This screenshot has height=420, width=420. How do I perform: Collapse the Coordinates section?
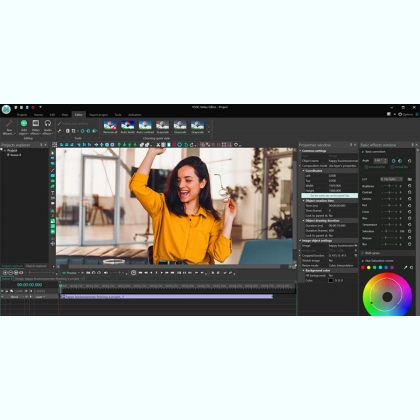pyautogui.click(x=303, y=171)
